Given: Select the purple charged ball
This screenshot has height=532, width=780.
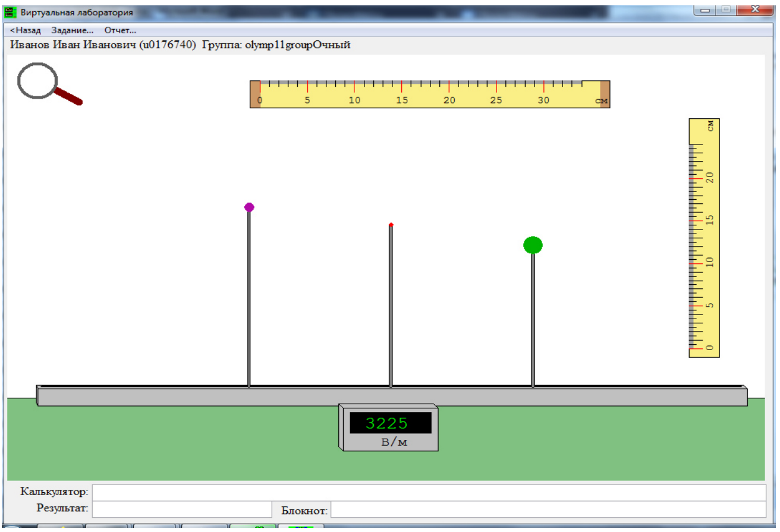Looking at the screenshot, I should [x=249, y=207].
